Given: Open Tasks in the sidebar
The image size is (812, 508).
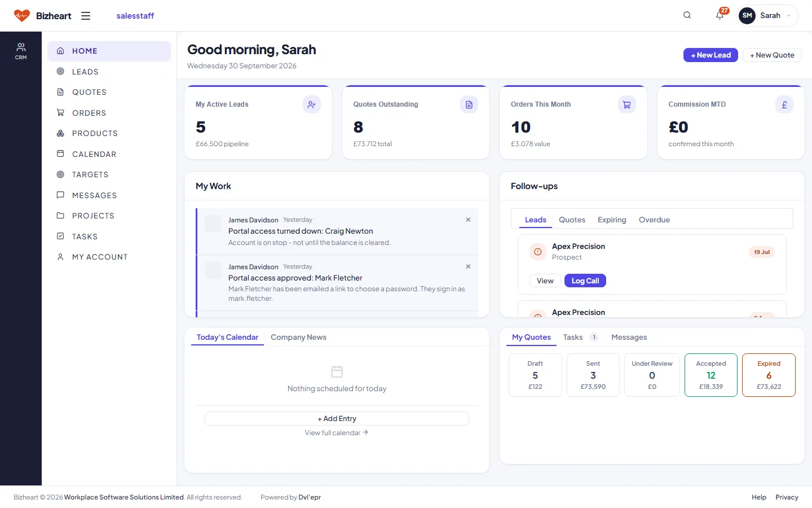Looking at the screenshot, I should [x=109, y=237].
